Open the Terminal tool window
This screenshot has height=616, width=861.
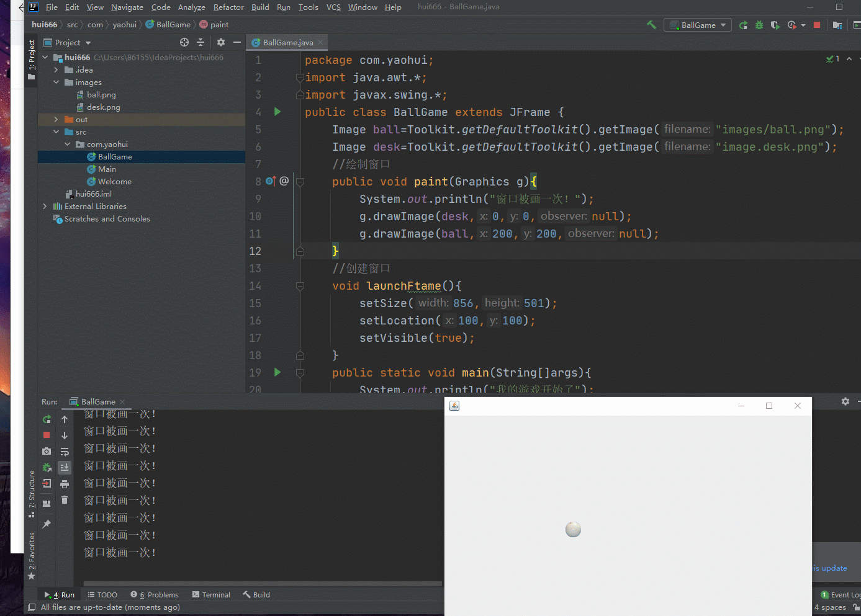click(211, 594)
